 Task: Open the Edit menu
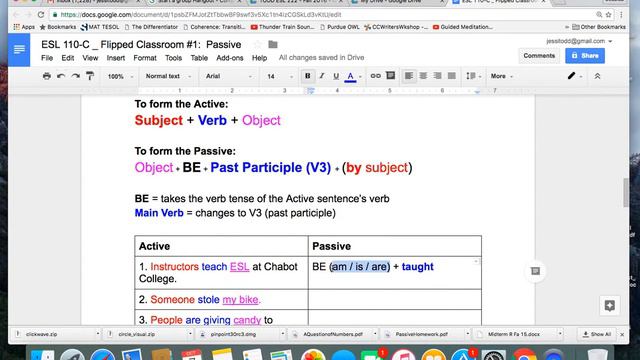tap(68, 58)
